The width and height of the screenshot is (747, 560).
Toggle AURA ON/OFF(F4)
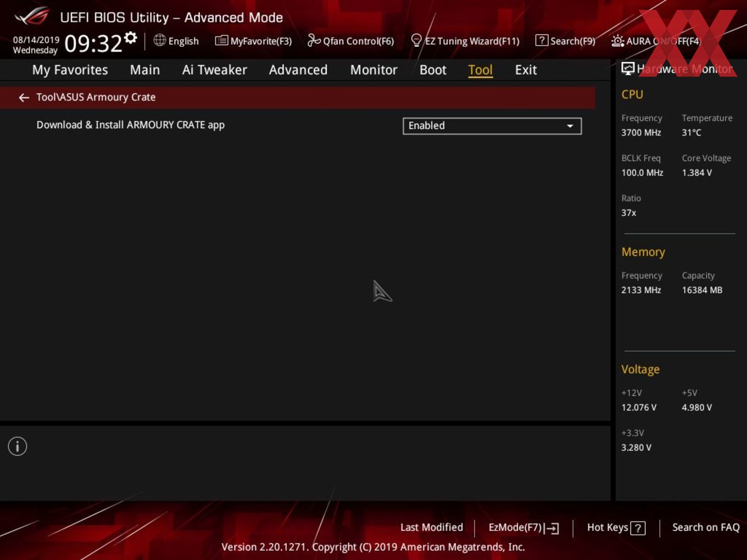pos(656,41)
